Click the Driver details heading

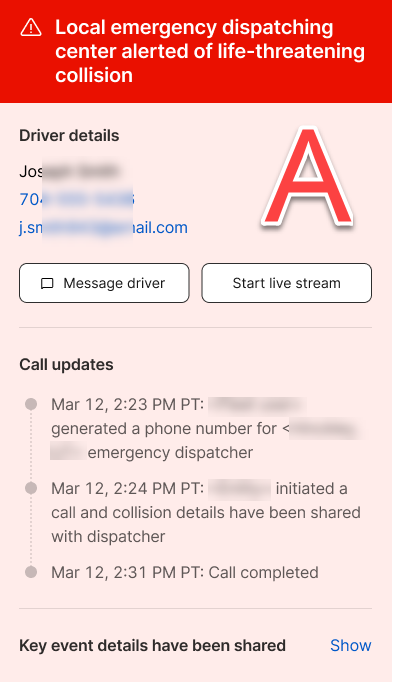click(69, 136)
